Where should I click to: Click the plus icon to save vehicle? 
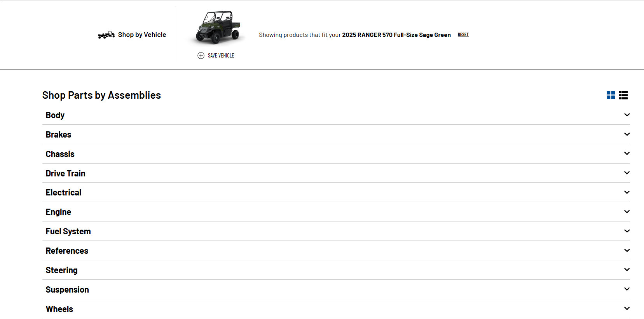tap(201, 56)
